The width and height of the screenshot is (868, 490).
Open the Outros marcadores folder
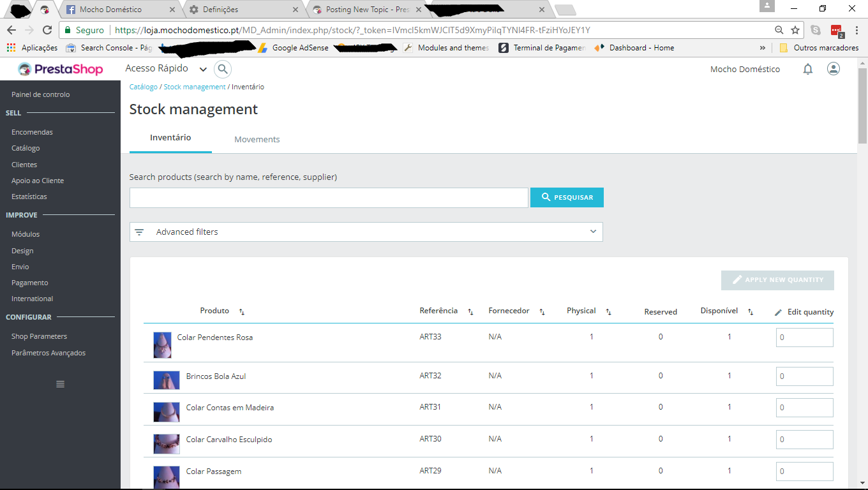[x=819, y=48]
